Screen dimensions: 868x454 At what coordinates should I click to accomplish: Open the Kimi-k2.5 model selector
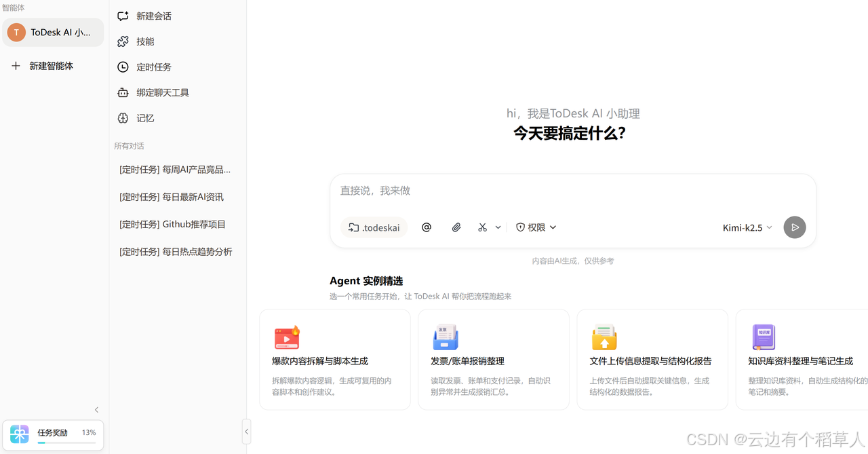click(x=747, y=227)
